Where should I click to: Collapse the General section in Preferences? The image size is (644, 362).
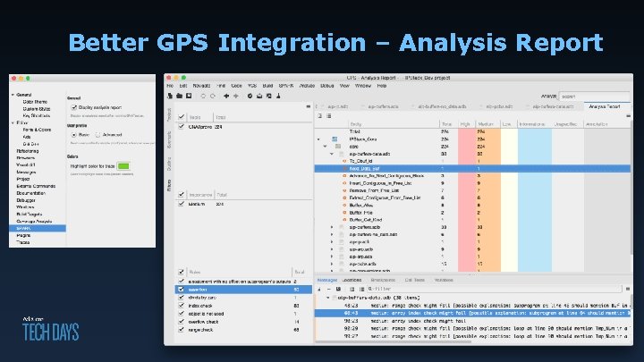(x=13, y=95)
